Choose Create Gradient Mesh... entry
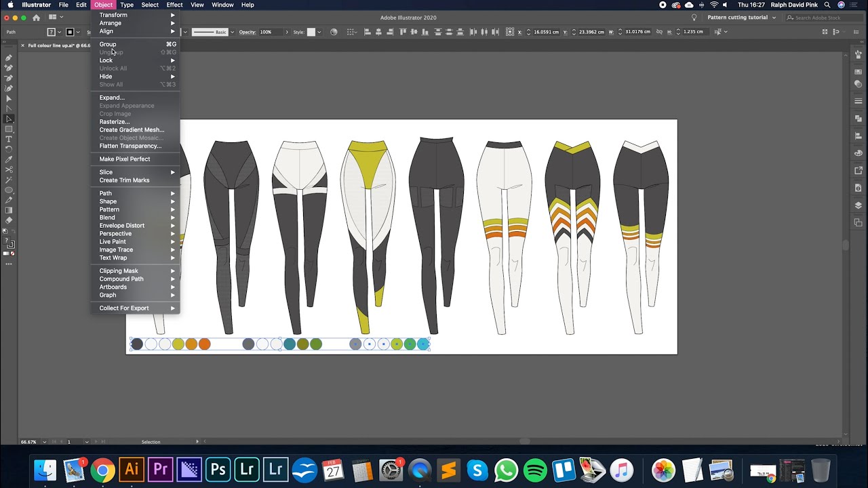This screenshot has height=488, width=868. [x=136, y=129]
